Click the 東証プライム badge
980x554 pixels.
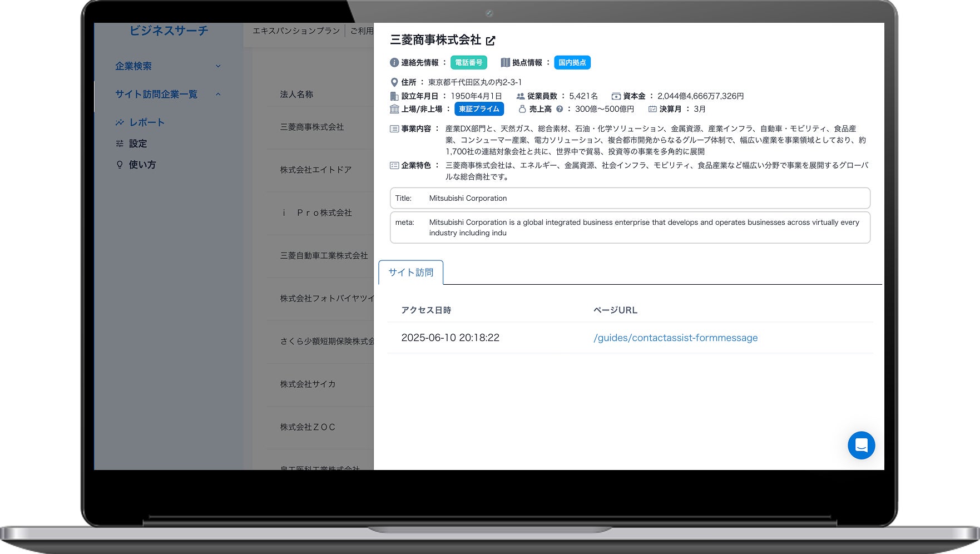[x=479, y=109]
